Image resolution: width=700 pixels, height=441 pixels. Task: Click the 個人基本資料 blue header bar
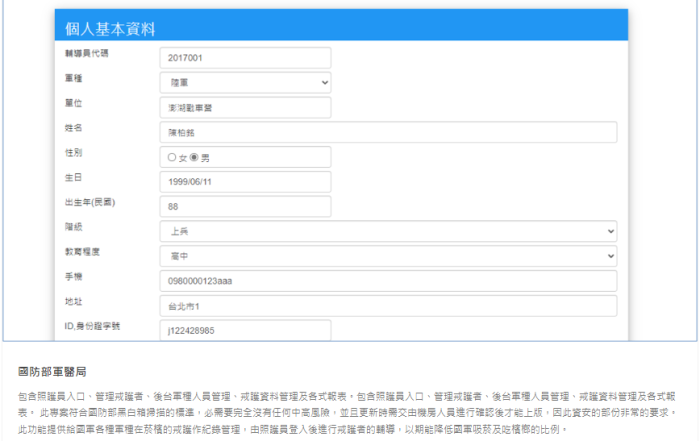341,28
